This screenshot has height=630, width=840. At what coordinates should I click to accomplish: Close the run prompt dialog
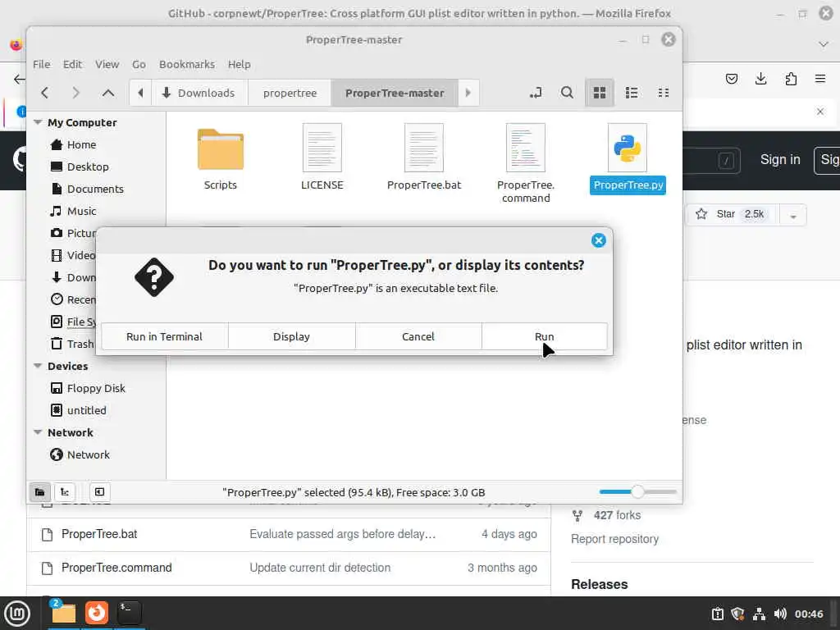point(598,240)
